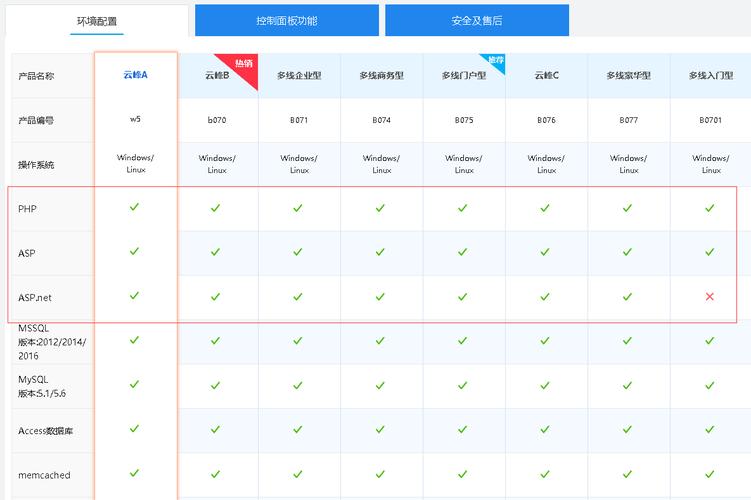Click the blue 推荐 corner badge on 多线门户型
The width and height of the screenshot is (751, 500).
(496, 61)
